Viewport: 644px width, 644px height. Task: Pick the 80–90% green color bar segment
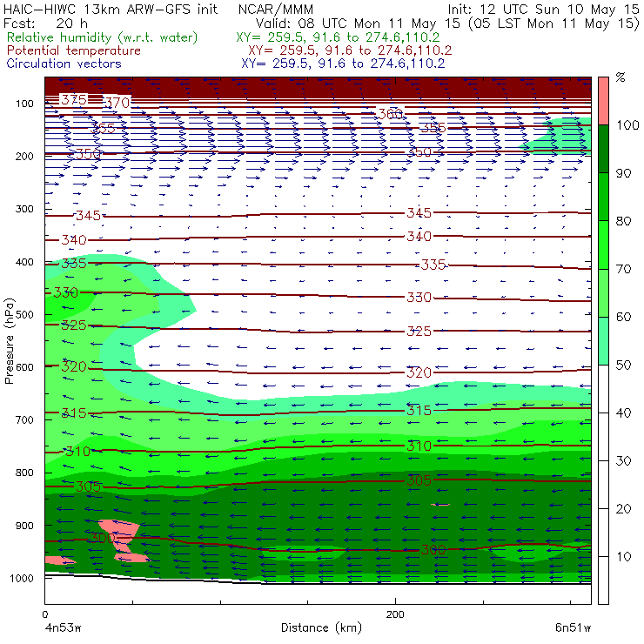pos(603,197)
